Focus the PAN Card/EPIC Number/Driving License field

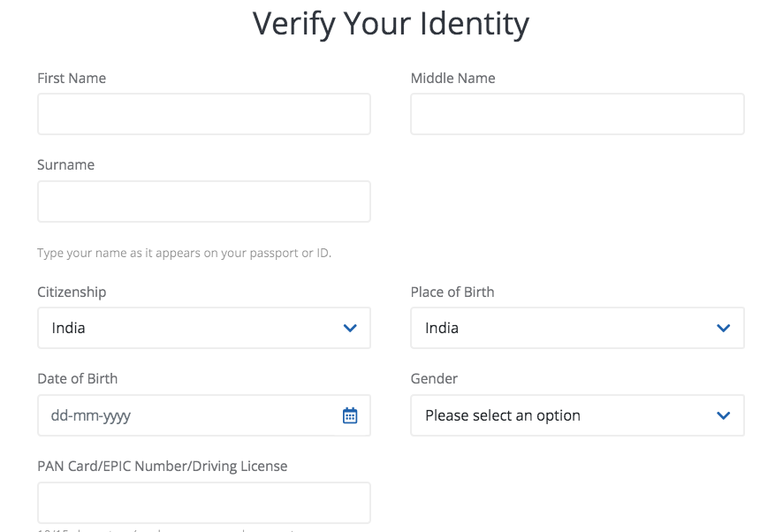coord(203,502)
